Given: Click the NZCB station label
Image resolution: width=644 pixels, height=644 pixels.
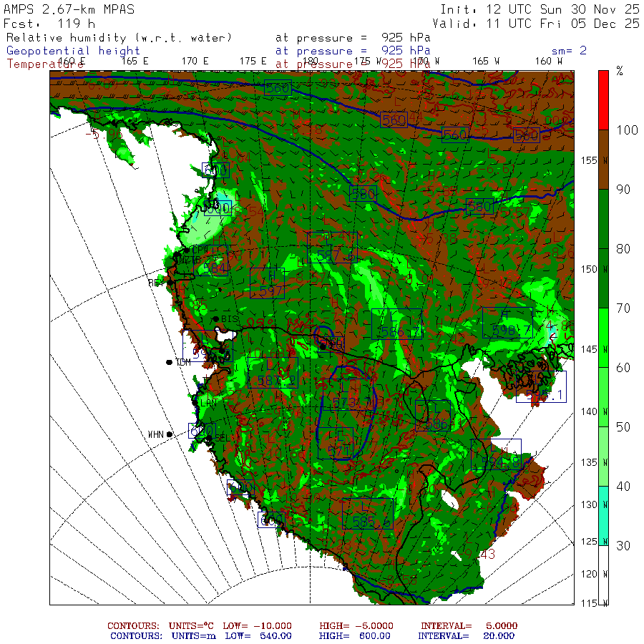Looking at the screenshot, I should (190, 260).
